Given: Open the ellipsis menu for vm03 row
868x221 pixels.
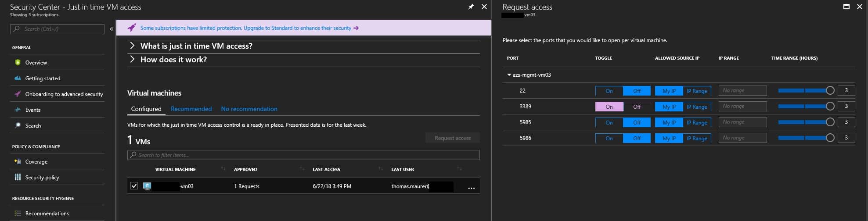Looking at the screenshot, I should [471, 188].
